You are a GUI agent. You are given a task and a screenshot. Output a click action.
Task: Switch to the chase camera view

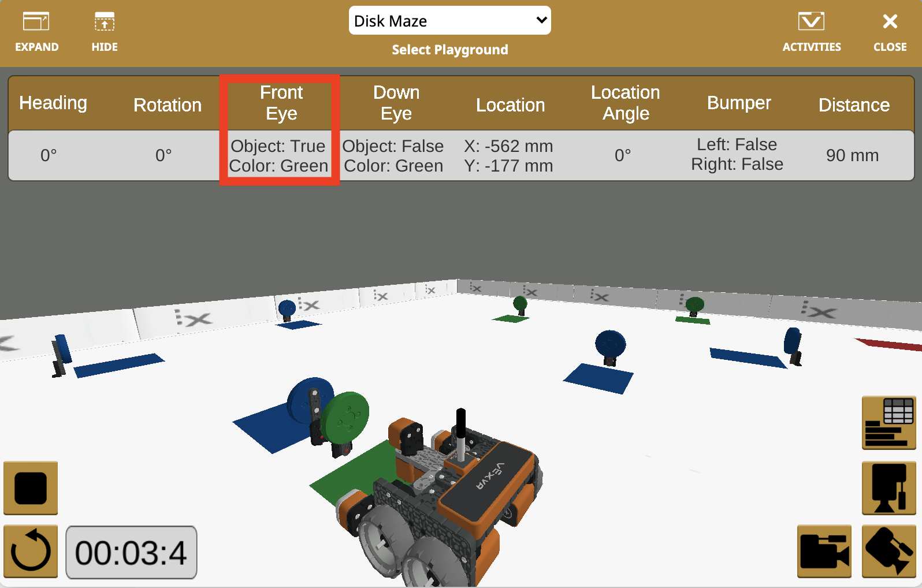click(x=824, y=552)
